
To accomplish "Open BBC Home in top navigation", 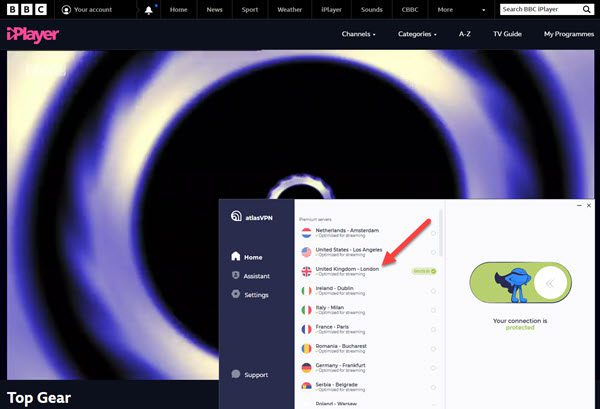I will (x=178, y=10).
